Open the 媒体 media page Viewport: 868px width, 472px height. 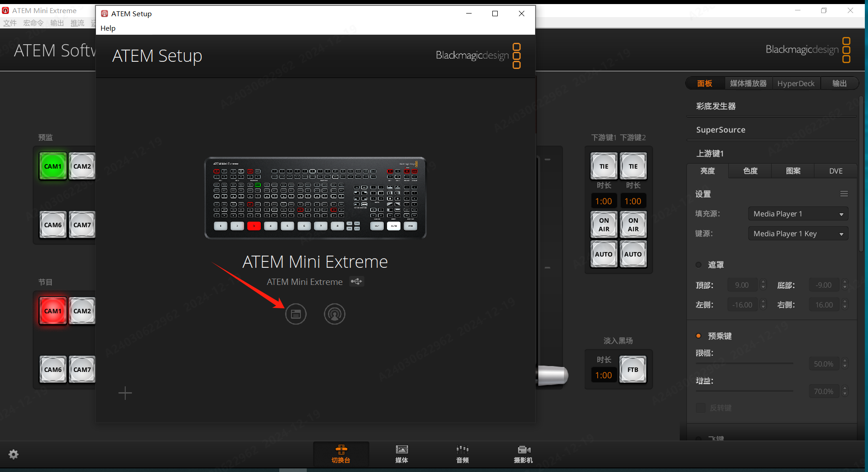tap(402, 454)
